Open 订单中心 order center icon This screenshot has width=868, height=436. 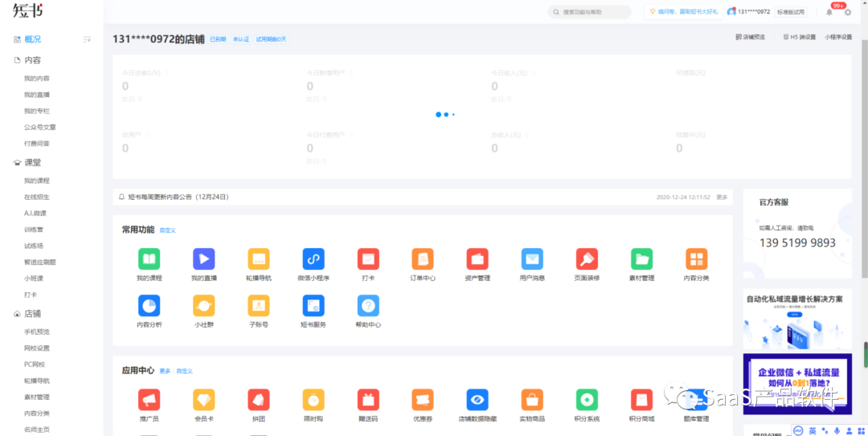pyautogui.click(x=423, y=259)
